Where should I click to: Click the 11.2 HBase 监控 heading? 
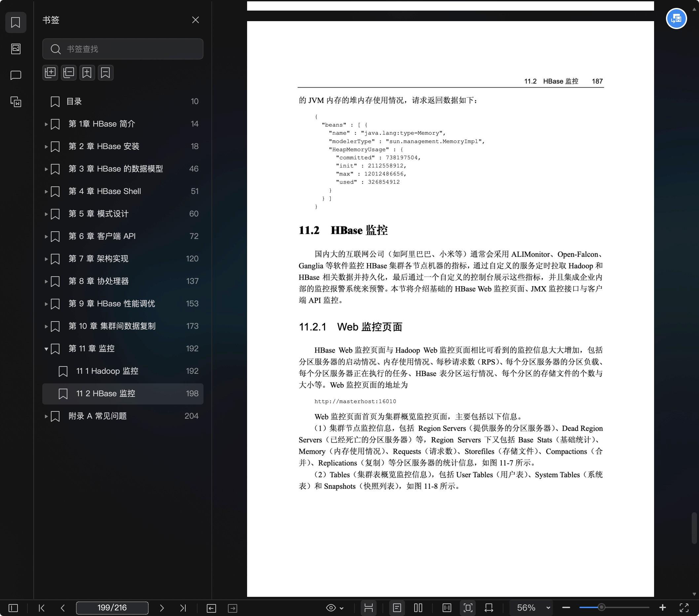tap(343, 230)
